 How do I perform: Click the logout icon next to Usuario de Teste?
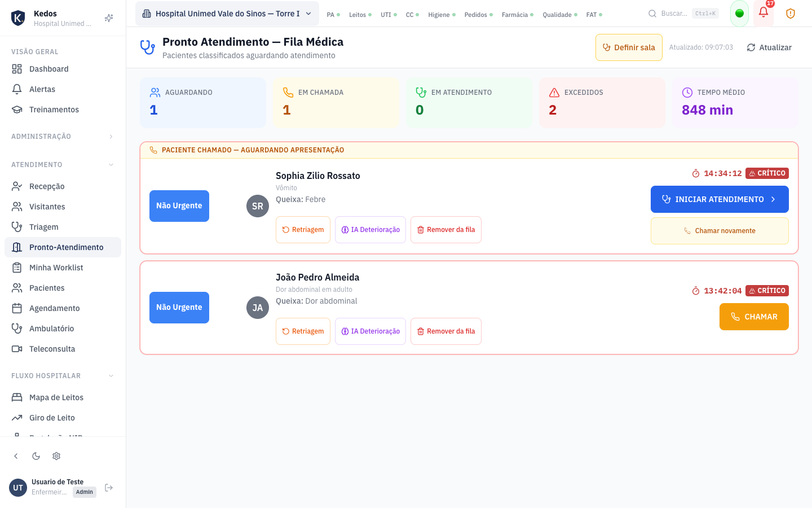[x=109, y=488]
